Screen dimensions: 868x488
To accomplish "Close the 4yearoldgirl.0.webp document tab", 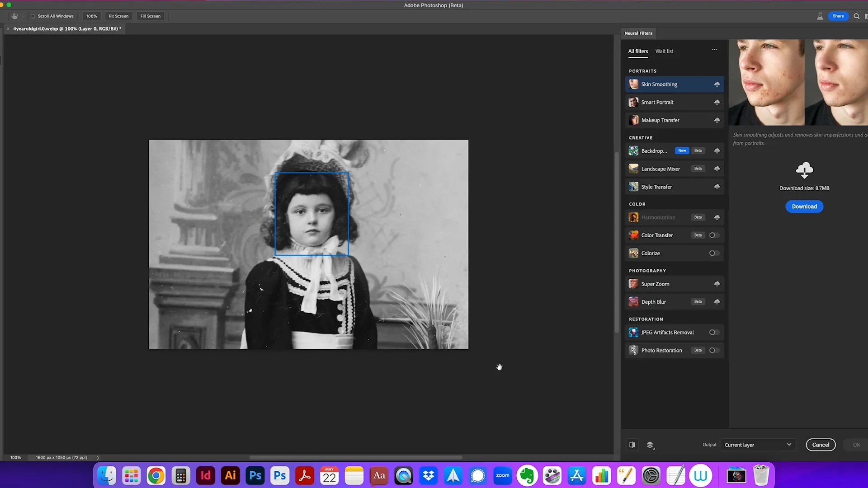I will 8,29.
